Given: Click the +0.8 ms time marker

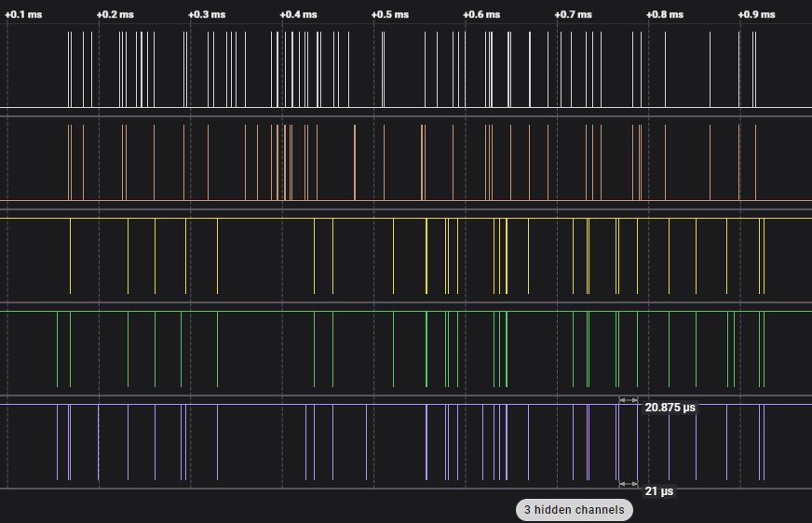Looking at the screenshot, I should 665,15.
